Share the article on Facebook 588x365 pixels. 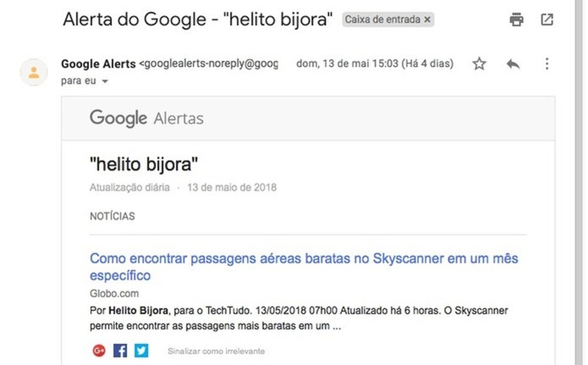[x=120, y=350]
